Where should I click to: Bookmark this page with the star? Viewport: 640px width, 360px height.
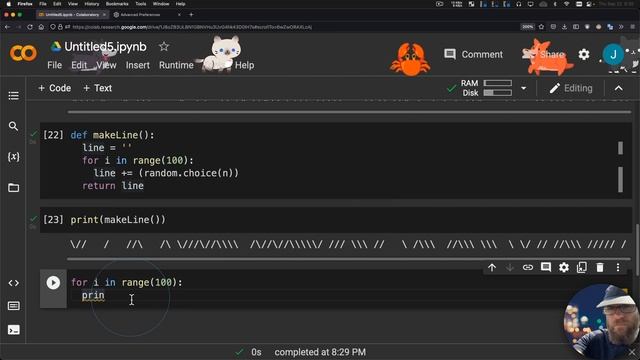[541, 27]
